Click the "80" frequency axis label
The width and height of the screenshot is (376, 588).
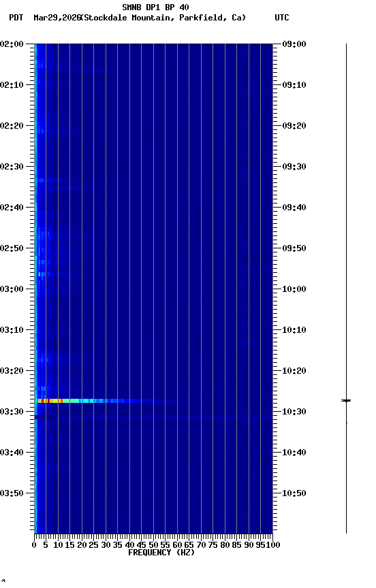pyautogui.click(x=225, y=545)
